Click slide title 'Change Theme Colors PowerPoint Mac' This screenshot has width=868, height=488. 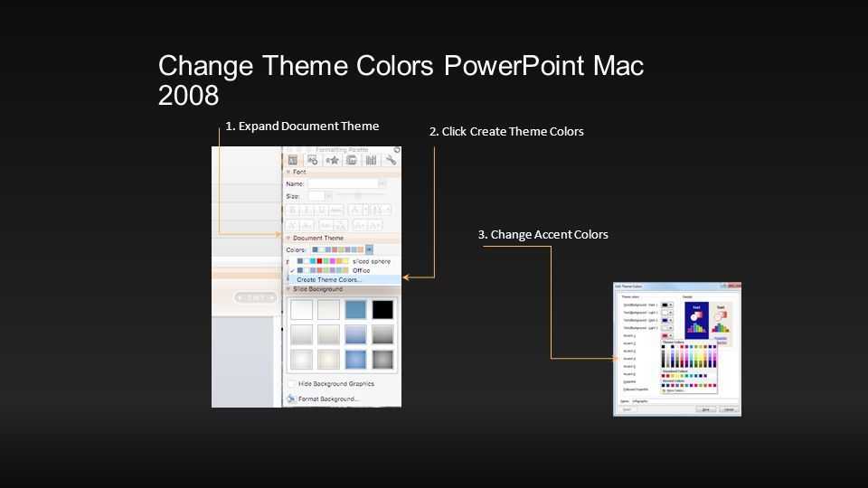pos(401,66)
